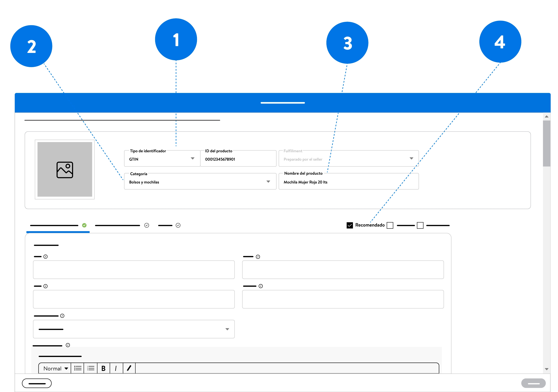Select the first tab with the green checkmark
Screen dimensions: 558x392
[58, 226]
